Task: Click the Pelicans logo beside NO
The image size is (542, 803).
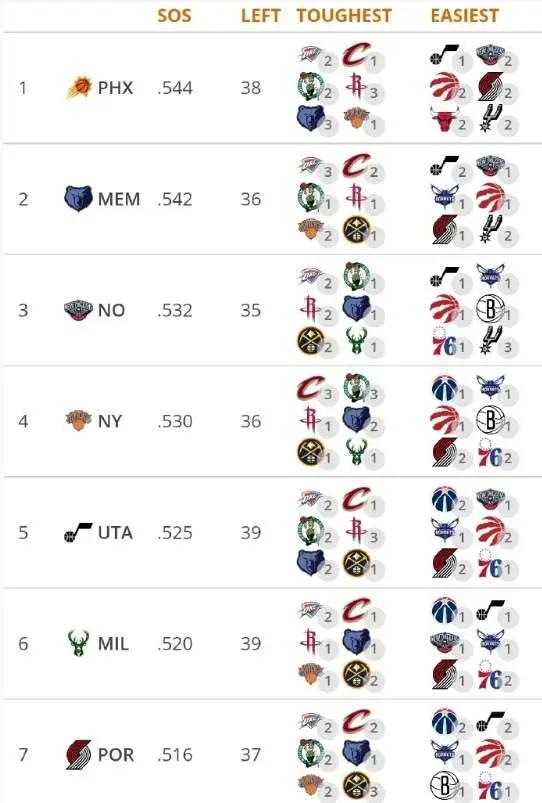Action: [78, 310]
